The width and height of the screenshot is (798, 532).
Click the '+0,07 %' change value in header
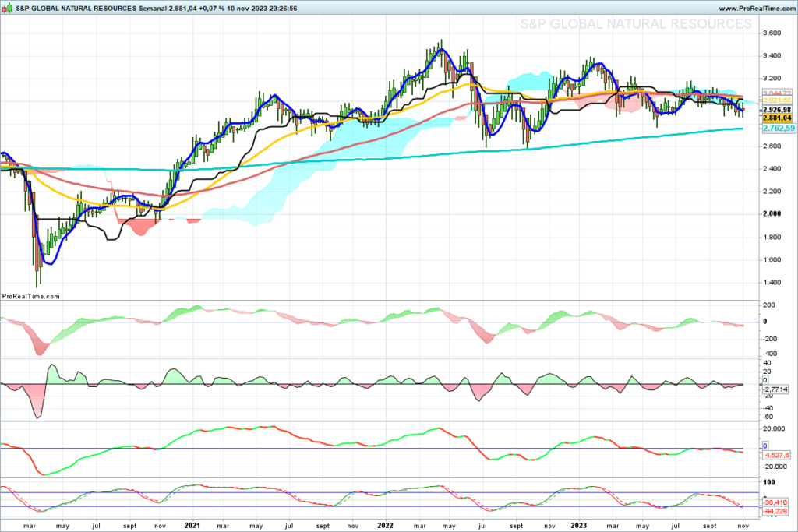[211, 9]
